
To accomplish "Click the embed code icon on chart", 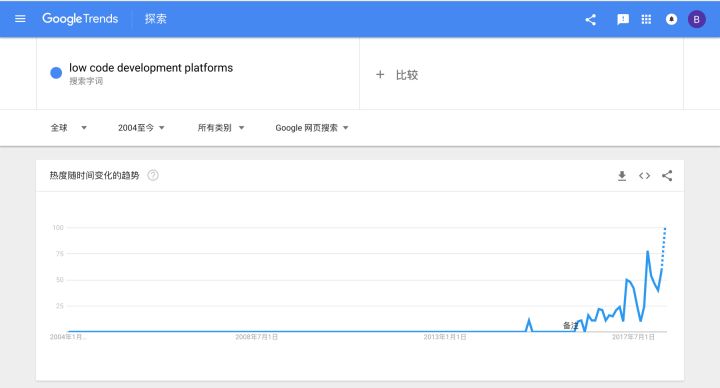I will point(644,176).
